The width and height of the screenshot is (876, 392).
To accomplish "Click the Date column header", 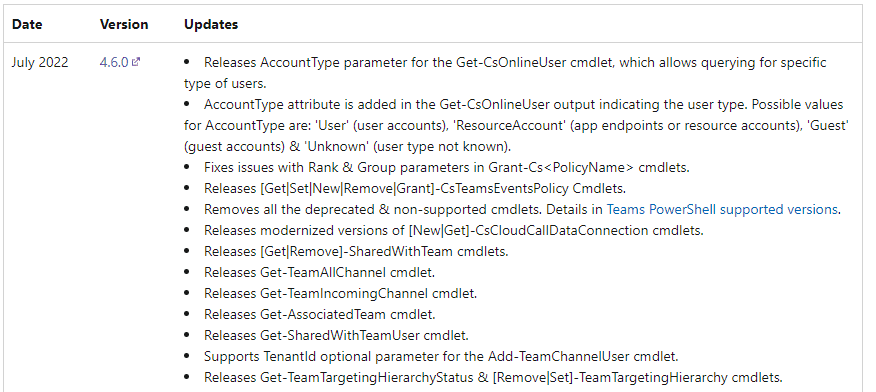I will pyautogui.click(x=27, y=25).
